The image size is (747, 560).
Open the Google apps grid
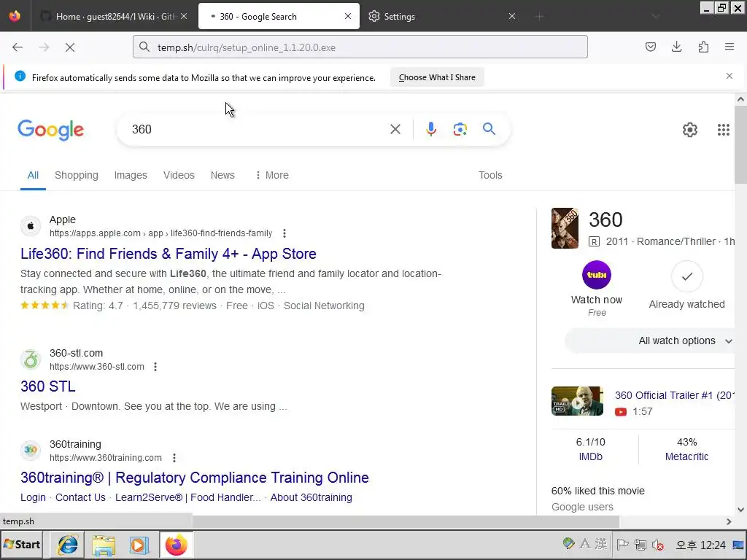723,130
